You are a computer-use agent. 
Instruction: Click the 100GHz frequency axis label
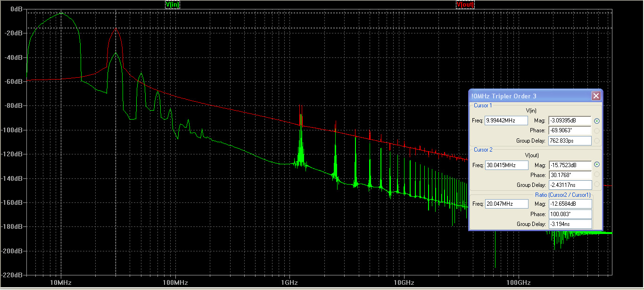(x=518, y=282)
